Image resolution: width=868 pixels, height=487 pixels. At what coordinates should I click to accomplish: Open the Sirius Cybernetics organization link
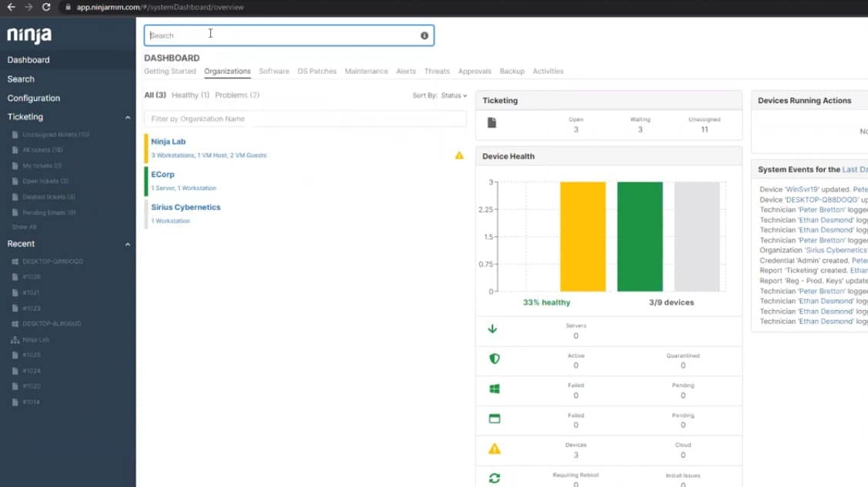tap(185, 207)
